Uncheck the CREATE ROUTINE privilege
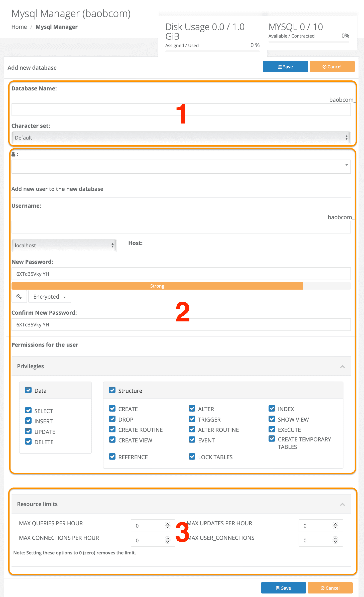 tap(112, 429)
